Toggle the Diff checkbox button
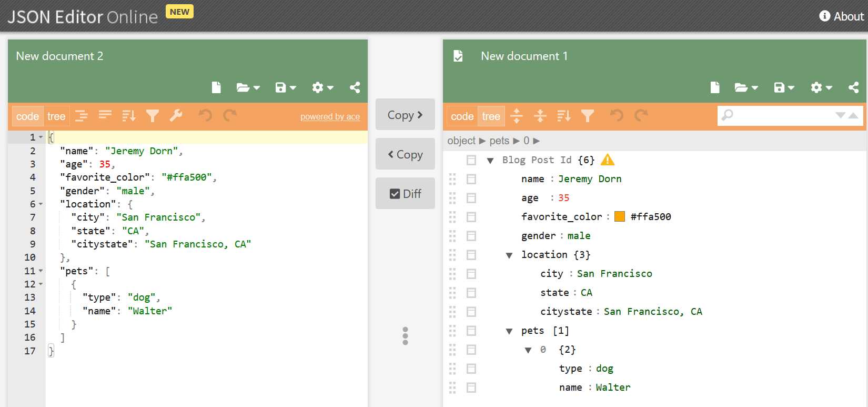This screenshot has height=407, width=868. 405,194
